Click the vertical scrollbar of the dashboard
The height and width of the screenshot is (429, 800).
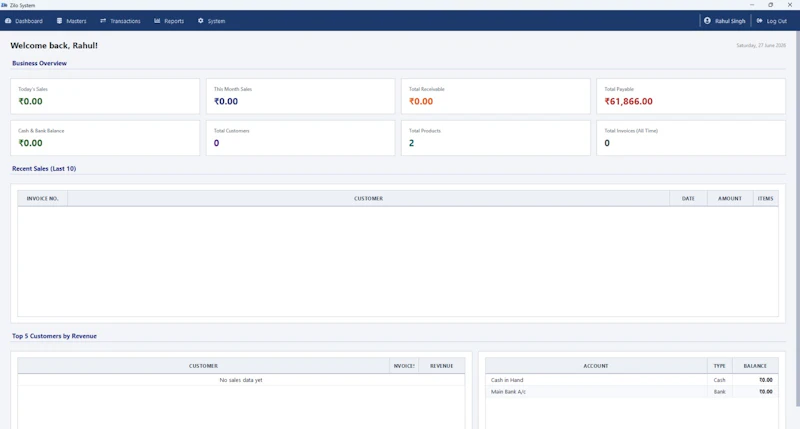(797, 218)
